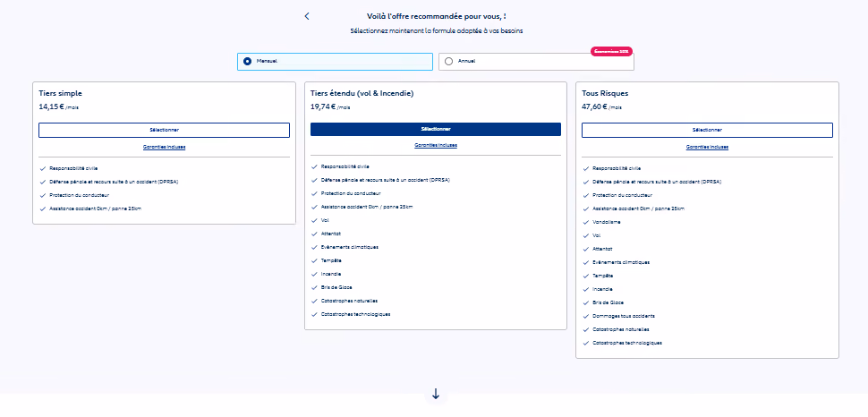Click the Vol guarantee in Tiers étendu
The width and height of the screenshot is (868, 417).
pos(325,220)
